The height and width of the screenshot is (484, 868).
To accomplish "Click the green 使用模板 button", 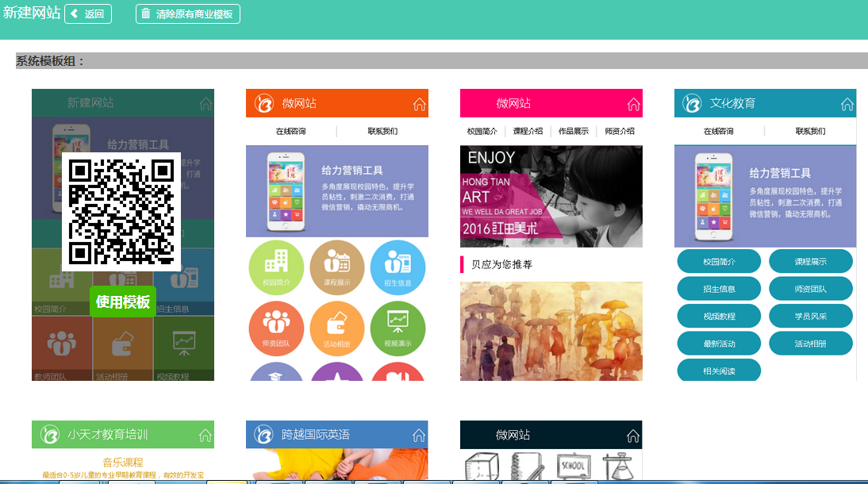I will pyautogui.click(x=123, y=302).
